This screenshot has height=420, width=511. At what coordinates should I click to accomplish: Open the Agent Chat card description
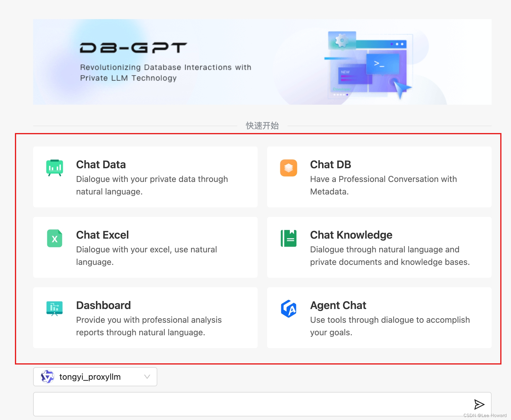(x=390, y=326)
